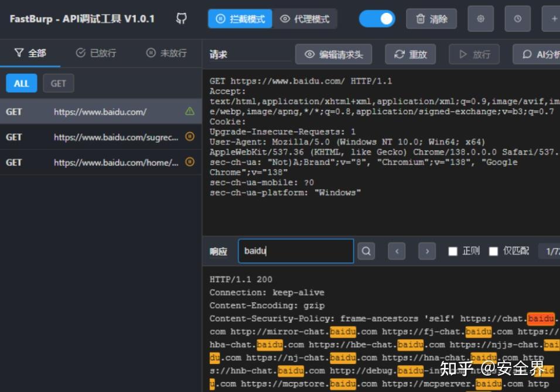Select the 全部 filter tab
560x392 pixels.
point(30,53)
